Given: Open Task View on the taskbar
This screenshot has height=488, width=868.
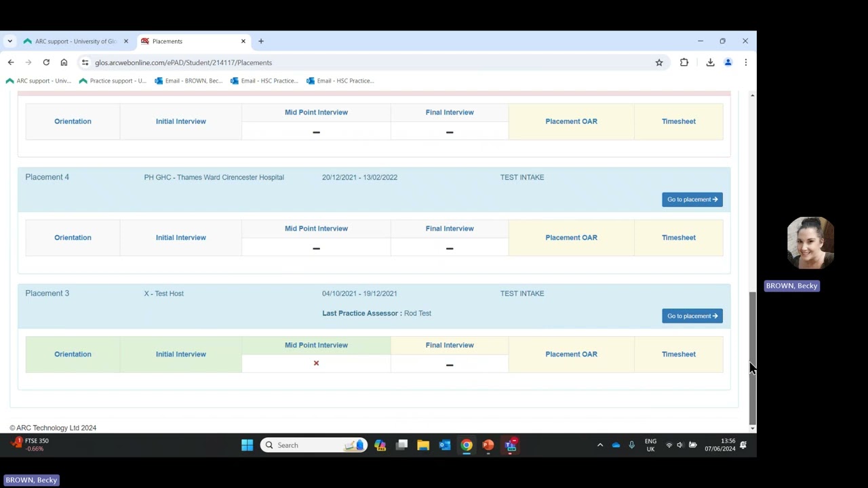Looking at the screenshot, I should pos(401,445).
